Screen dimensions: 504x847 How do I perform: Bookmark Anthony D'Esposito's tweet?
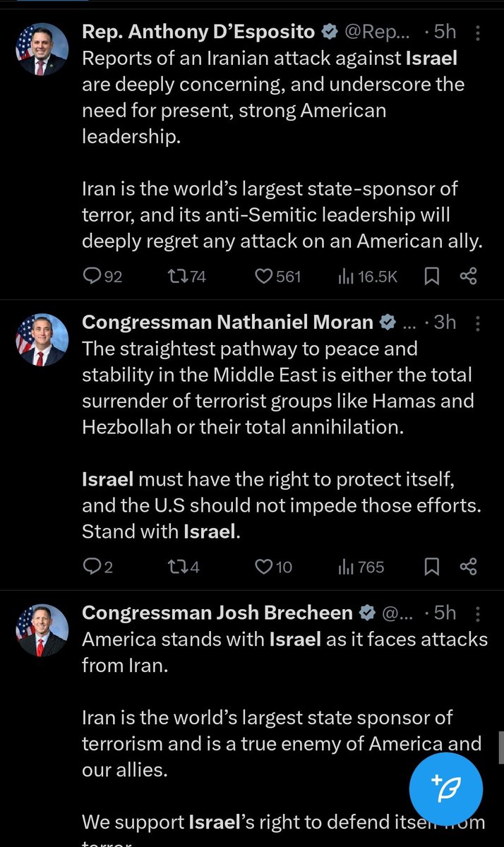431,277
